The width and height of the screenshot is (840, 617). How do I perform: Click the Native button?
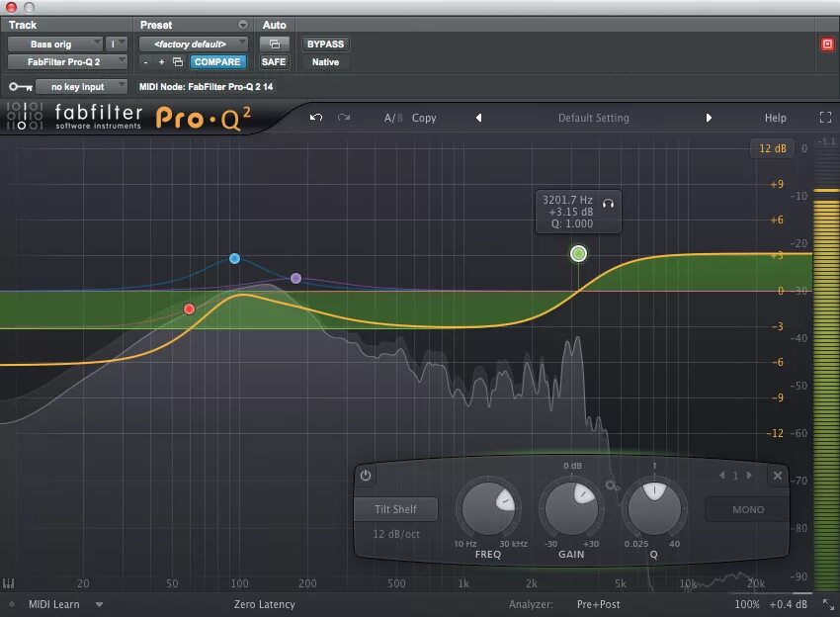pyautogui.click(x=325, y=61)
